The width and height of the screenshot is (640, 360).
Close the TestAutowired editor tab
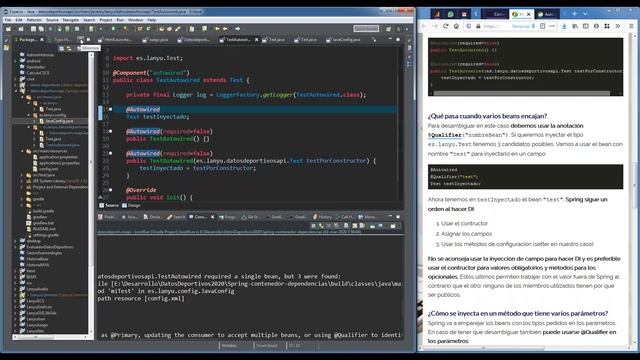(x=256, y=40)
